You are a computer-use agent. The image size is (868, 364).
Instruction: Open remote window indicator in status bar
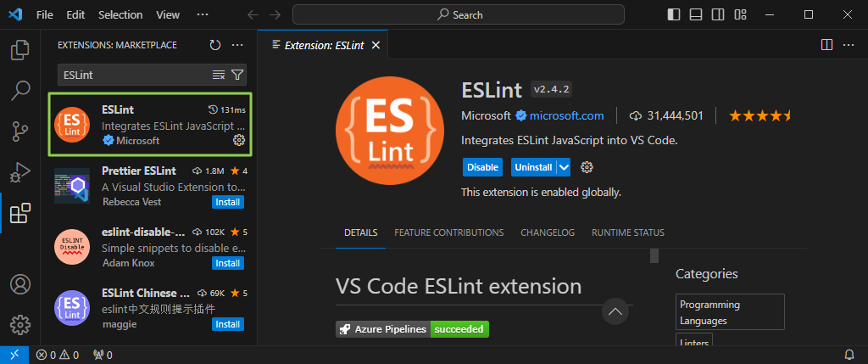14,355
